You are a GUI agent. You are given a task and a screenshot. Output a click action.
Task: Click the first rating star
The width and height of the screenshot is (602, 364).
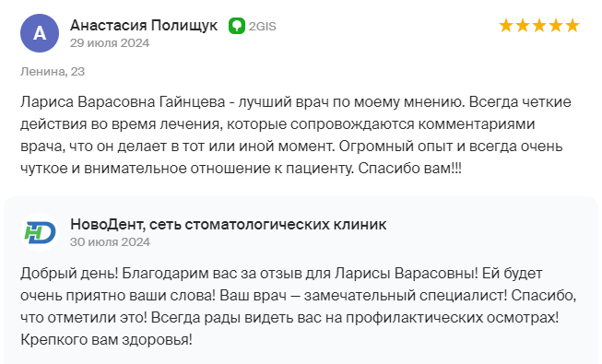tap(506, 26)
